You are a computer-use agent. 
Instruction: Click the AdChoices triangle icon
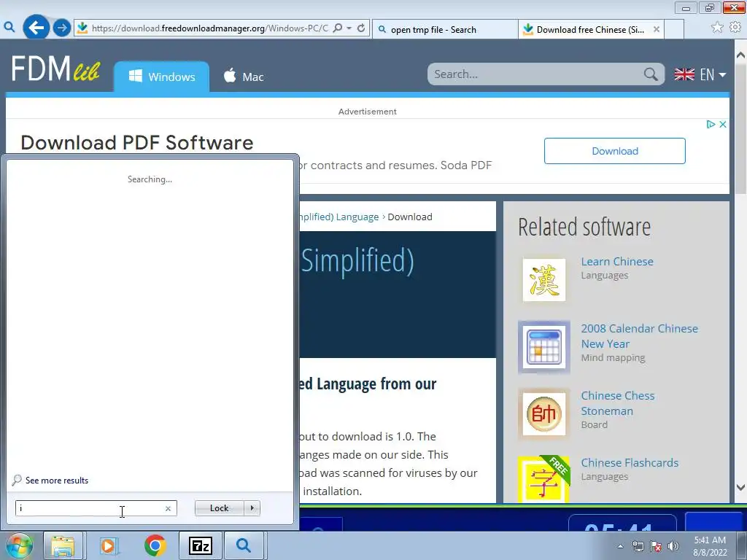[x=711, y=124]
